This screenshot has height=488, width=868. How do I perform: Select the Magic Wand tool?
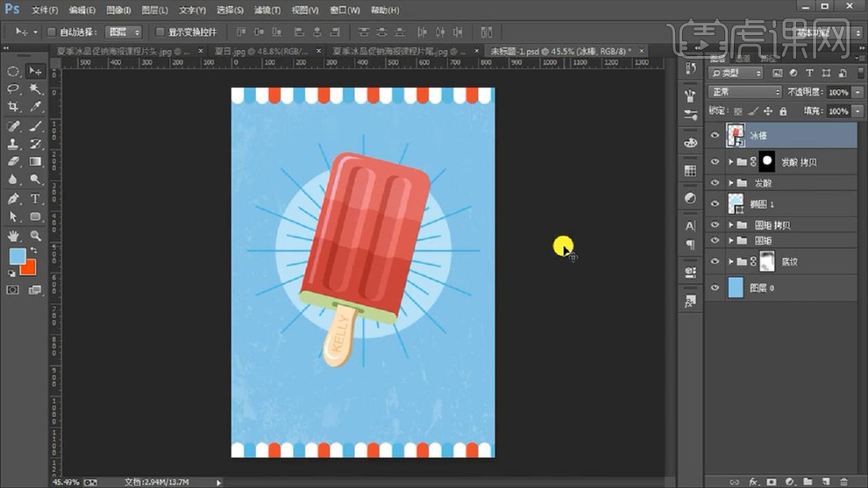pos(36,89)
